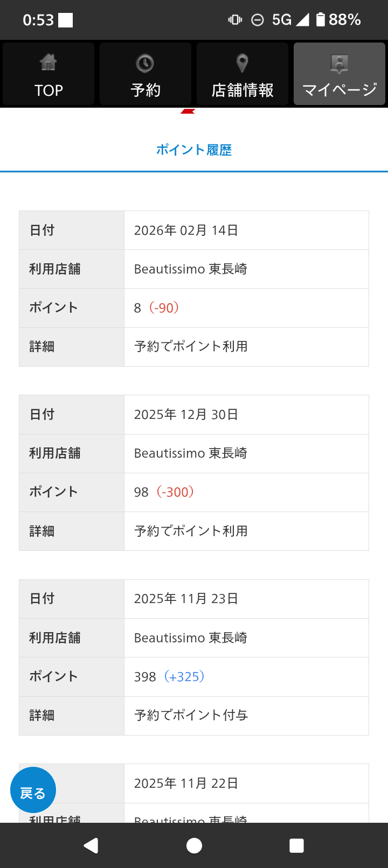Select the ポイント履歴 heading
The image size is (388, 868).
coord(194,150)
